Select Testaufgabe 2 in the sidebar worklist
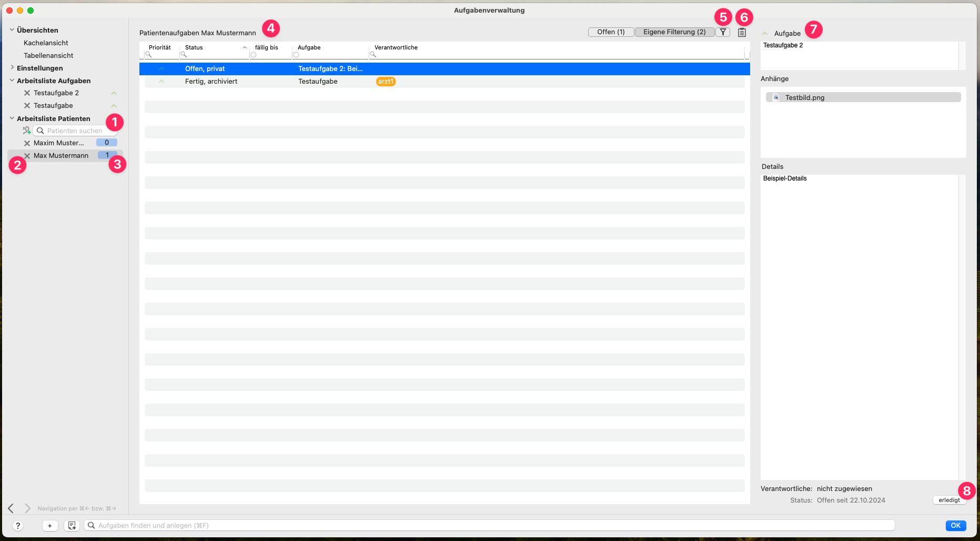 coord(56,93)
